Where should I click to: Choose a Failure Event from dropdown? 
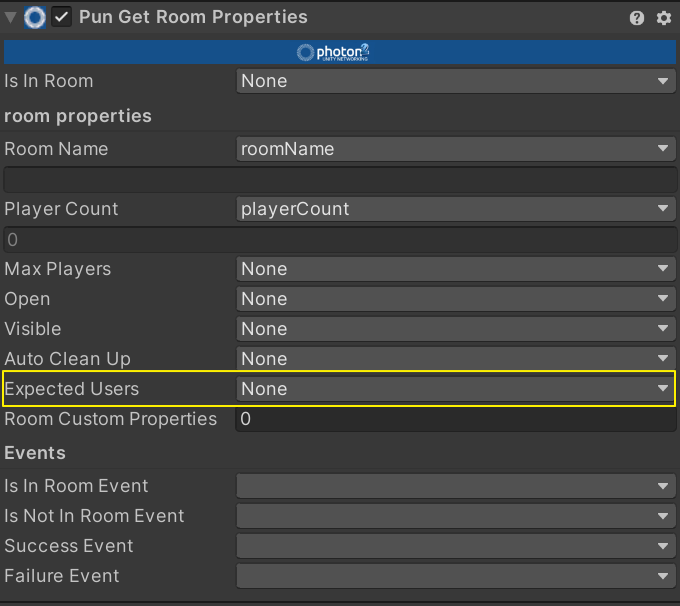(455, 576)
